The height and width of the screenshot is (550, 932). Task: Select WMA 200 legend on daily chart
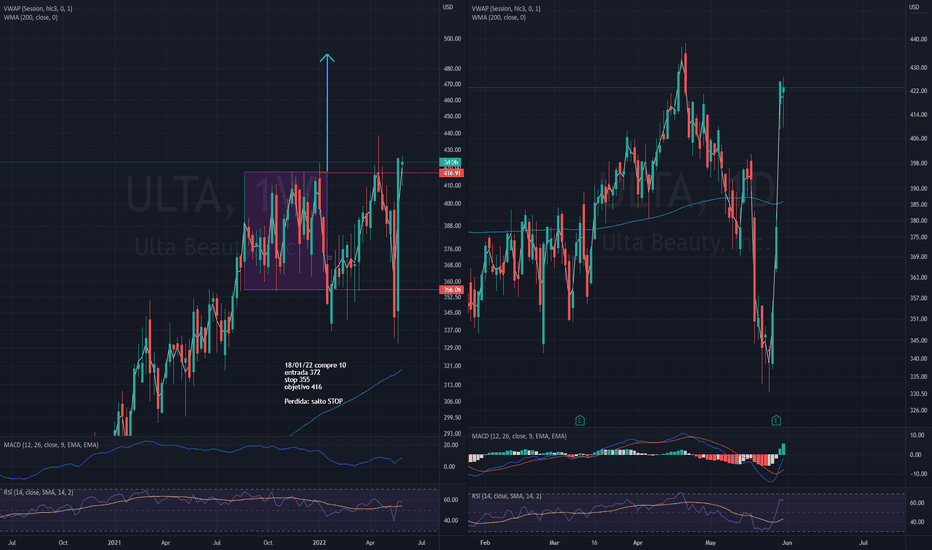[x=498, y=18]
